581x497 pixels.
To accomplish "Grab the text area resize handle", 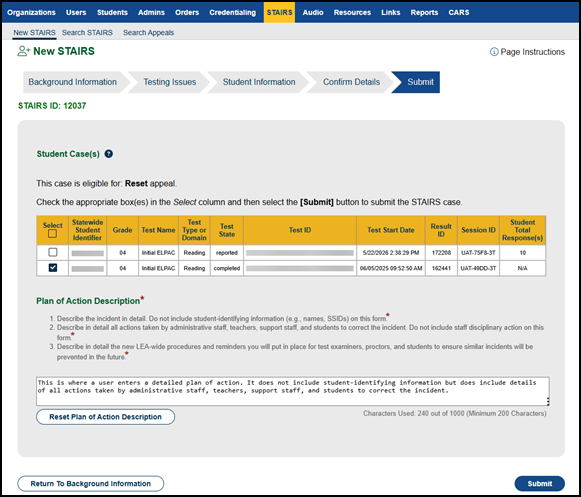I will click(x=548, y=401).
